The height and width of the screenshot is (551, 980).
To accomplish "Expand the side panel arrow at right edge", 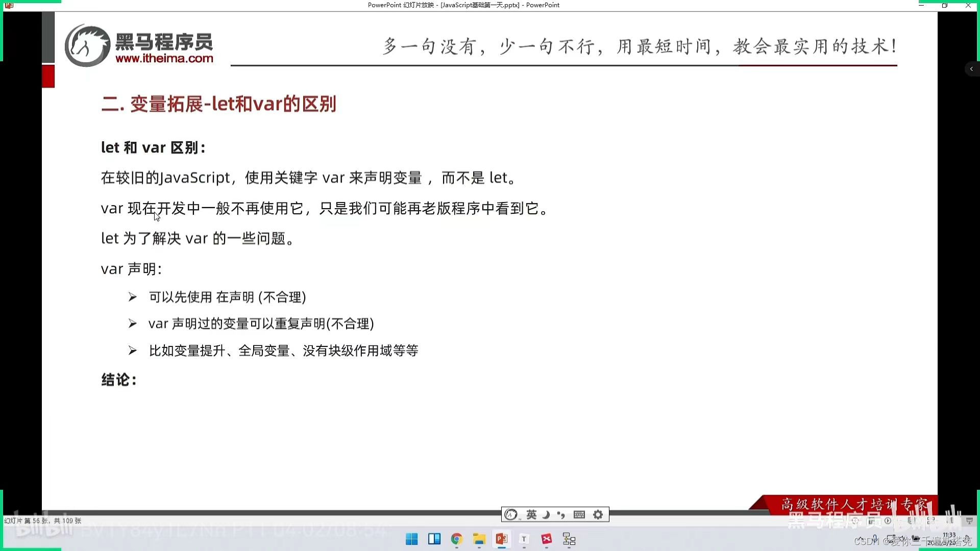I will point(971,69).
